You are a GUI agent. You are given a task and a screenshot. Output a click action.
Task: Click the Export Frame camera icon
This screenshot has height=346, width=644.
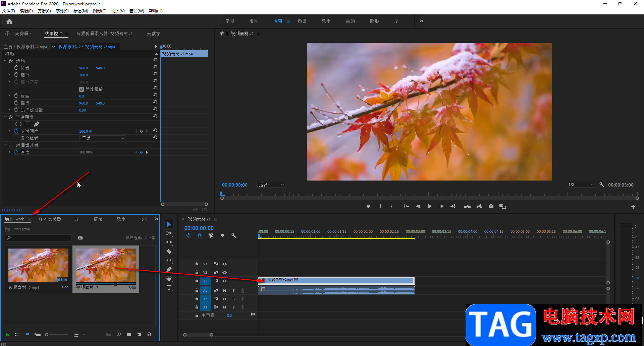click(491, 206)
